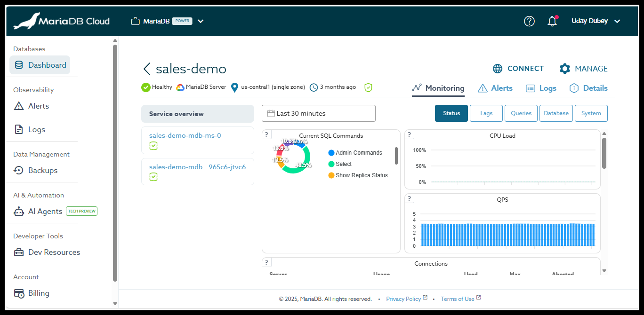Open the Last 30 minutes time range selector
The image size is (644, 315).
(318, 113)
